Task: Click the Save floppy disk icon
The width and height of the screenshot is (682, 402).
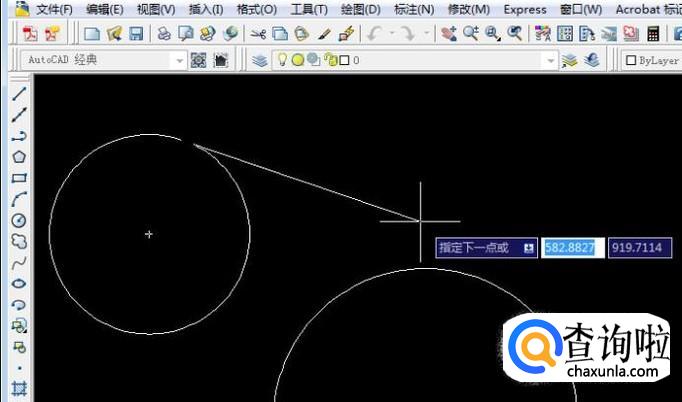Action: point(136,34)
